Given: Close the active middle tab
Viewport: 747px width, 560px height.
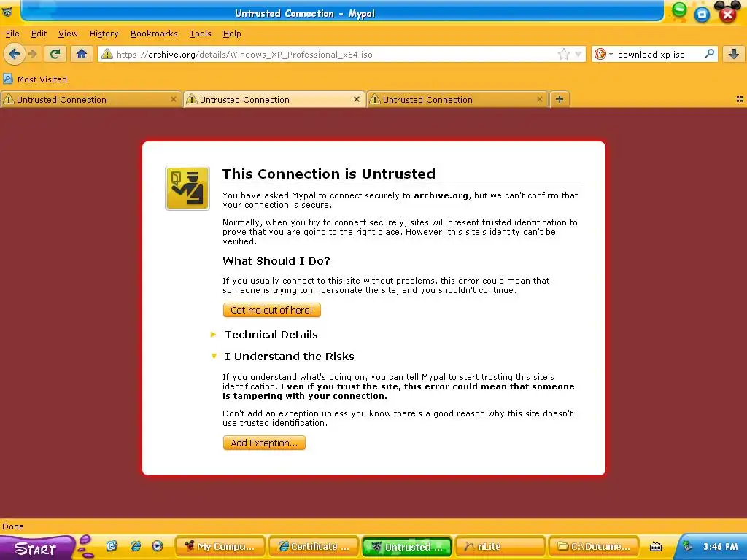Looking at the screenshot, I should 356,99.
